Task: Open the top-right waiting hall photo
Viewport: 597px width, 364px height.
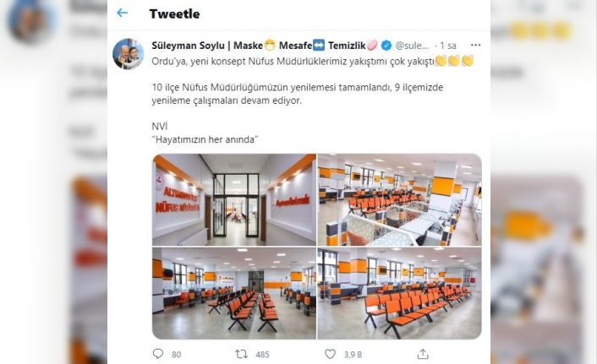Action: tap(399, 199)
